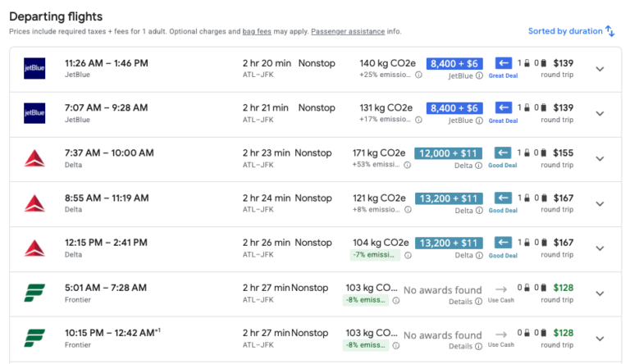The width and height of the screenshot is (630, 364).
Task: Click Good Deal arrow icon on 7:37 AM flight
Action: point(503,152)
